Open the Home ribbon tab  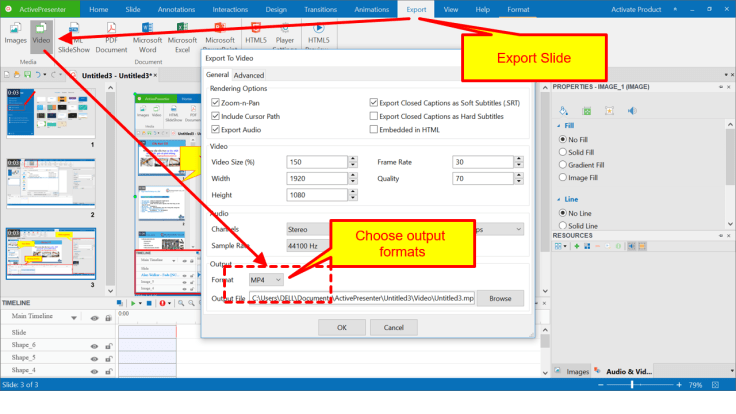tap(99, 9)
